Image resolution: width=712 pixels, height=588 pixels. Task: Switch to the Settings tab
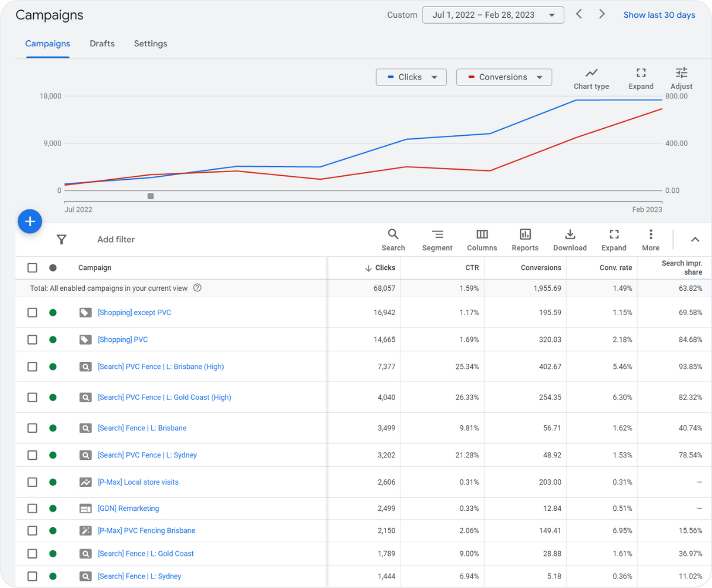coord(150,43)
